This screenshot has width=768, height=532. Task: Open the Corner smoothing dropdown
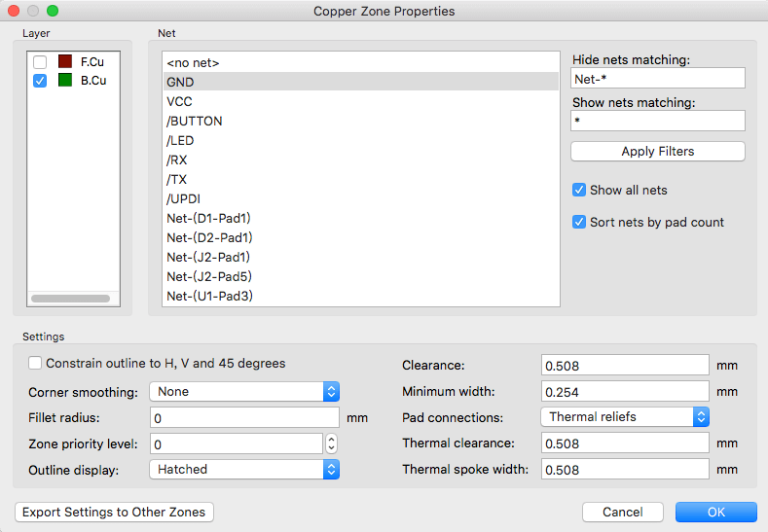[243, 391]
